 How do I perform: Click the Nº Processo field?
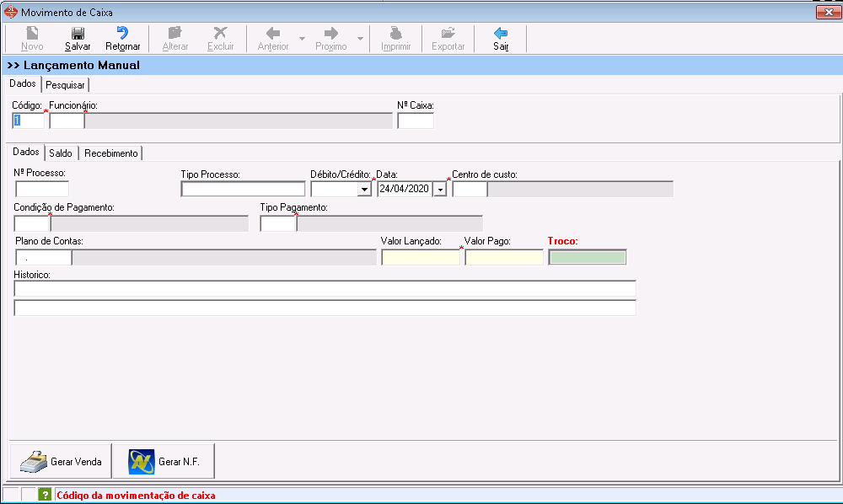(42, 189)
